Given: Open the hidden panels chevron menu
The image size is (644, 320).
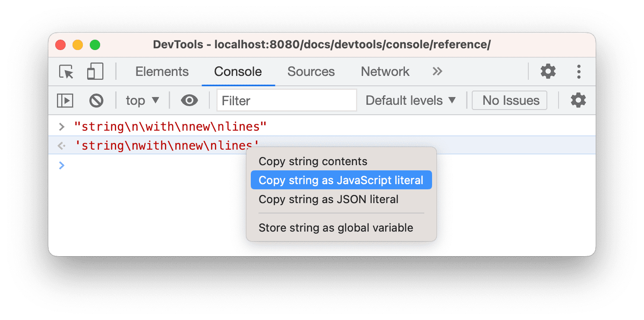Looking at the screenshot, I should [437, 72].
